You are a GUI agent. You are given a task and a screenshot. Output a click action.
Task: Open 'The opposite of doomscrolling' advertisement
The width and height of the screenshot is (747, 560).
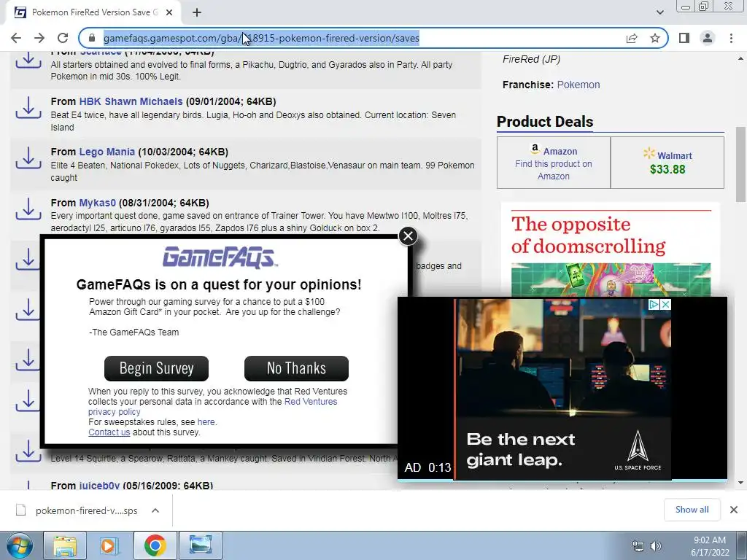(x=611, y=250)
